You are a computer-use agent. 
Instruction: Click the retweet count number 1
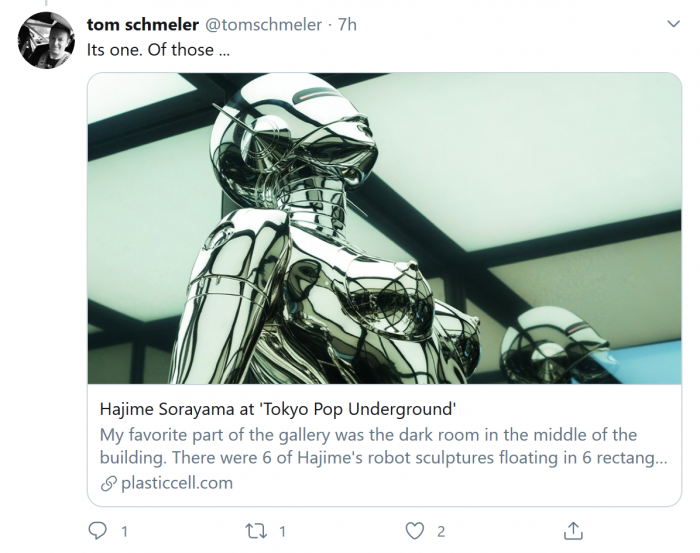coord(282,531)
